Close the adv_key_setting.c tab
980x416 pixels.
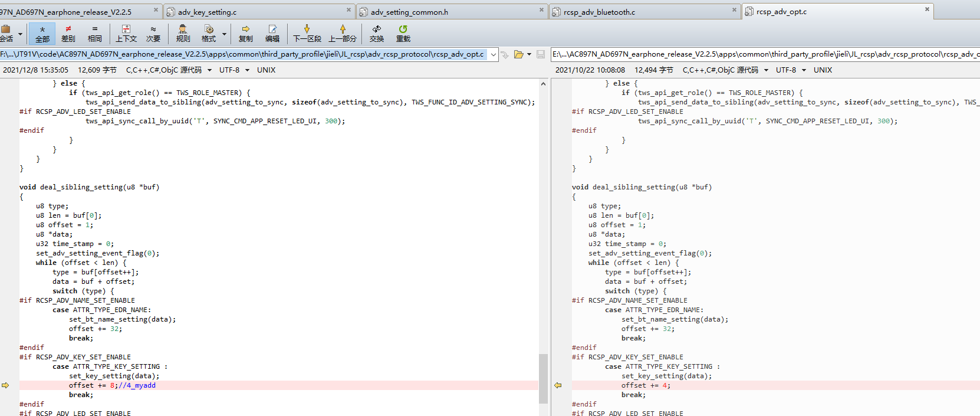tap(348, 10)
